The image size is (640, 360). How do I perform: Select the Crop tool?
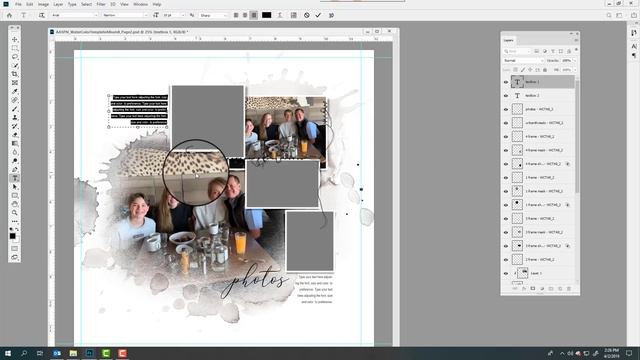pyautogui.click(x=15, y=74)
